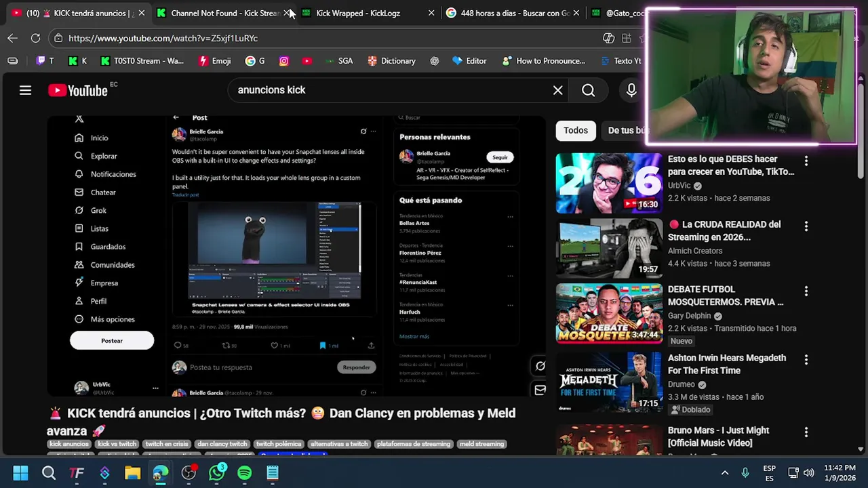This screenshot has height=488, width=868.
Task: Show hidden system tray icons chevron
Action: [724, 472]
